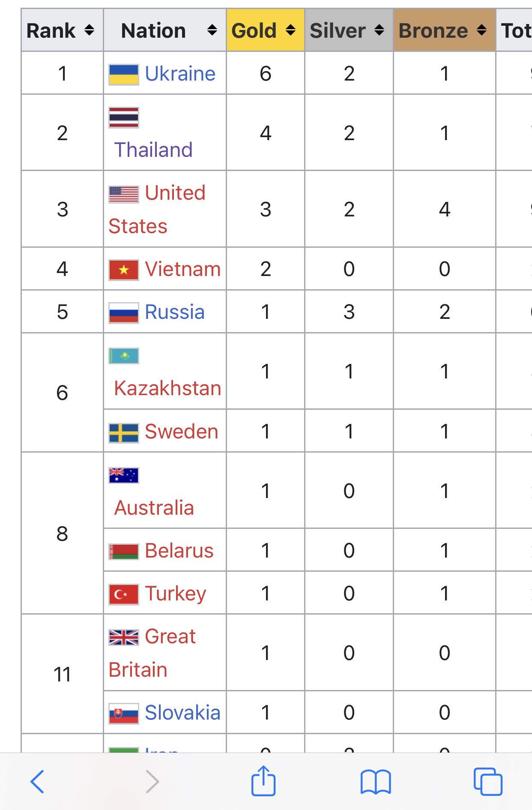Click the Great Britain flag icon
This screenshot has height=810, width=532.
coord(124,637)
